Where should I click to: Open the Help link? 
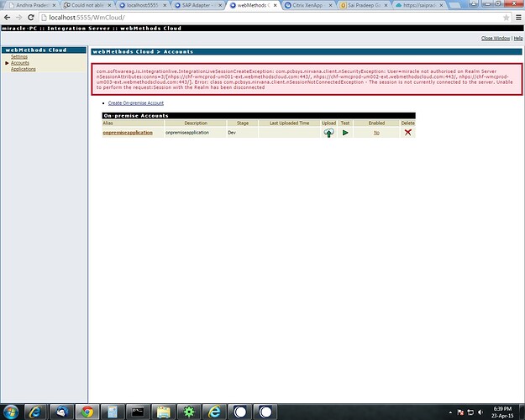coord(518,38)
